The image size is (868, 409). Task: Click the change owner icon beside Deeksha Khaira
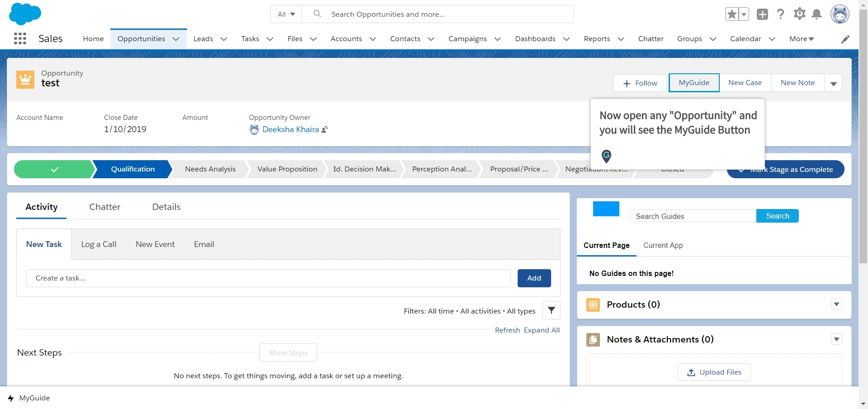[x=325, y=130]
